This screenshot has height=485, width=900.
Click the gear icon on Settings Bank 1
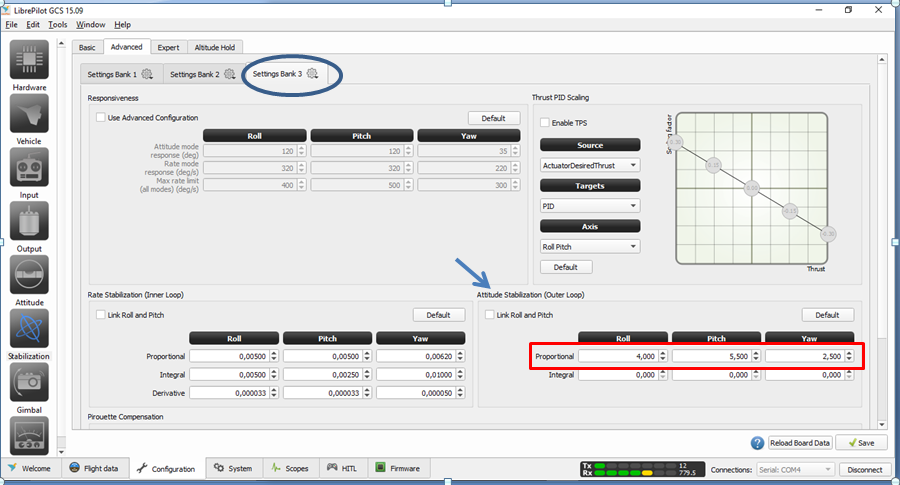147,74
